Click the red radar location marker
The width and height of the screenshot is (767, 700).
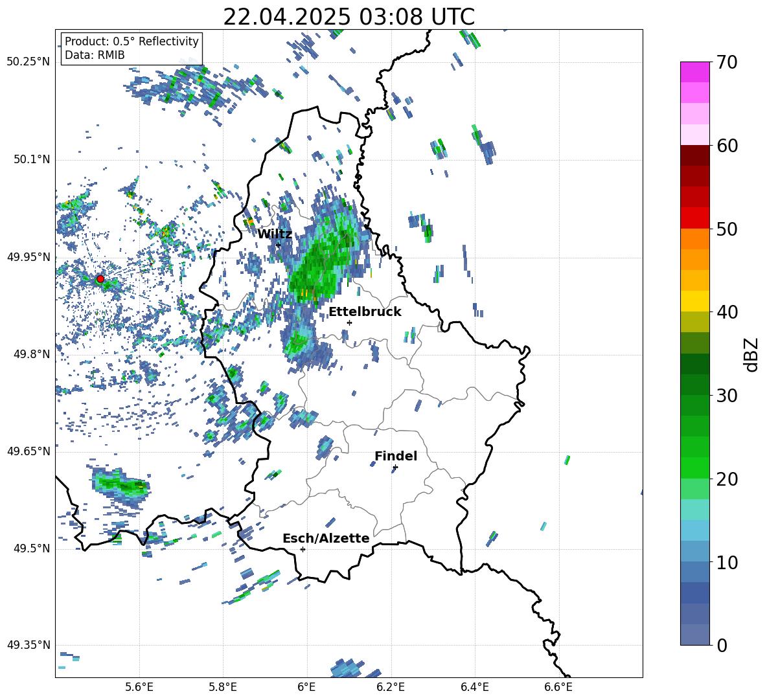[100, 279]
